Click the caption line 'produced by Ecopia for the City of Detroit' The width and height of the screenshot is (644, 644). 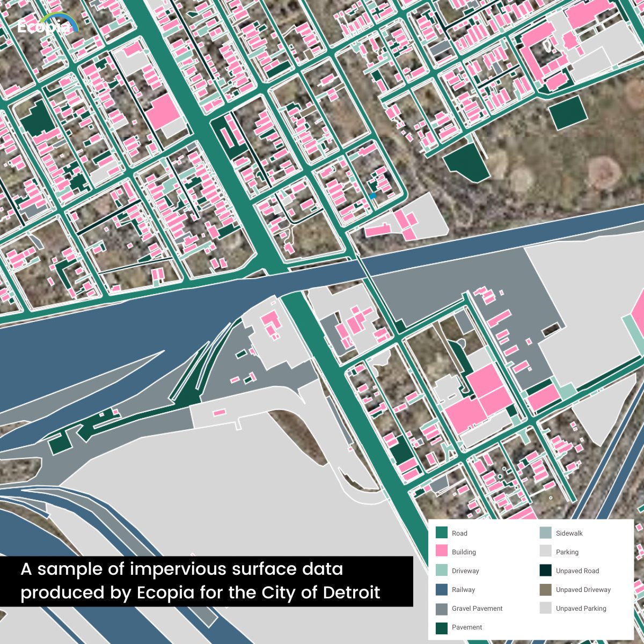point(200,593)
